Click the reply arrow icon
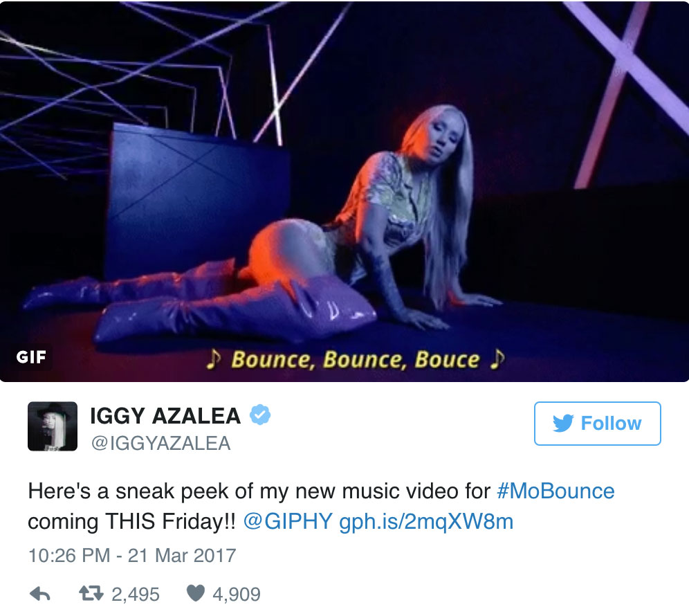Viewport: 689px width, 616px height. pos(40,594)
